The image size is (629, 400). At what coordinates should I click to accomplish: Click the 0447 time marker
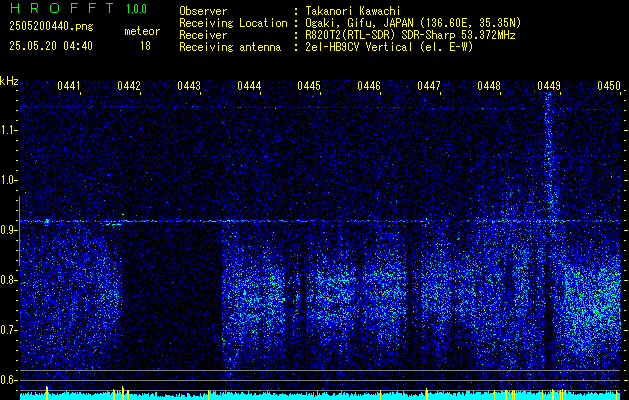point(429,85)
